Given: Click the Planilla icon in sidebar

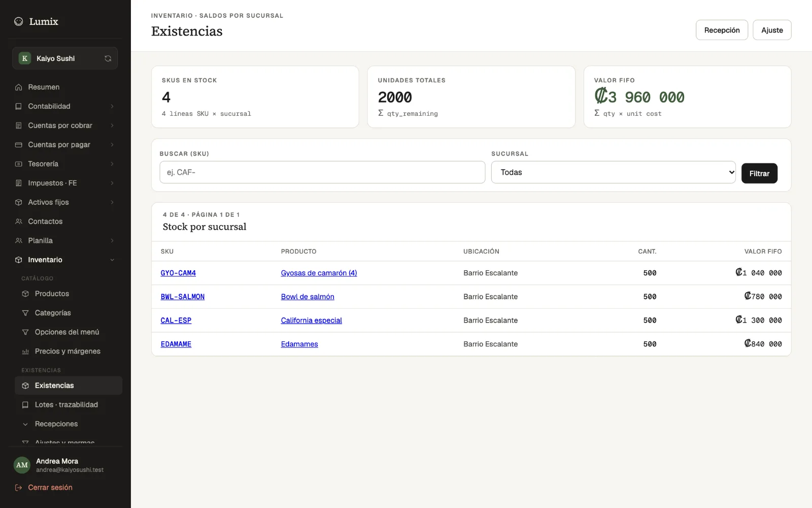Looking at the screenshot, I should 19,241.
